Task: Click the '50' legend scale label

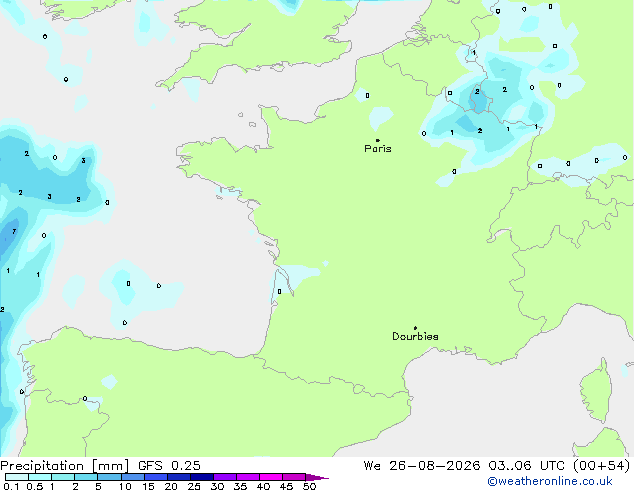Action: 309,486
